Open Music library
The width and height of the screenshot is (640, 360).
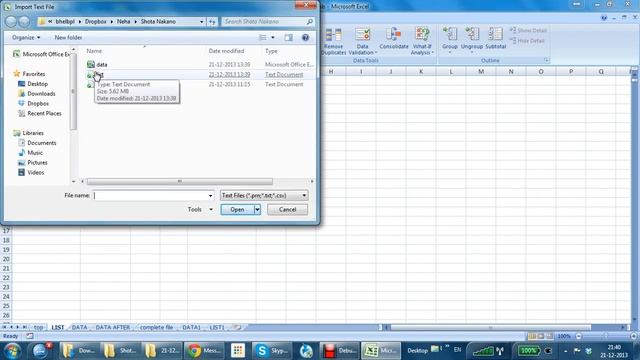31,153
